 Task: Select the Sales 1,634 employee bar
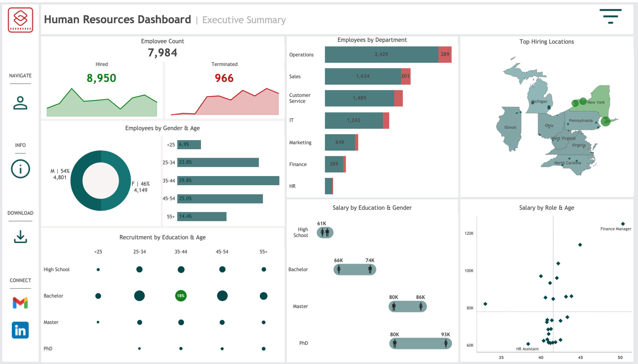(363, 76)
